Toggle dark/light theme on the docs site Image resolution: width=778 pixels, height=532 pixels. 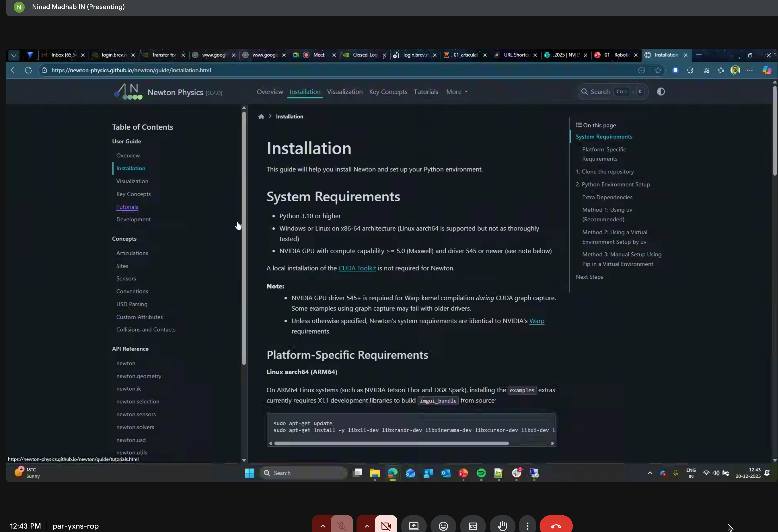coord(661,91)
